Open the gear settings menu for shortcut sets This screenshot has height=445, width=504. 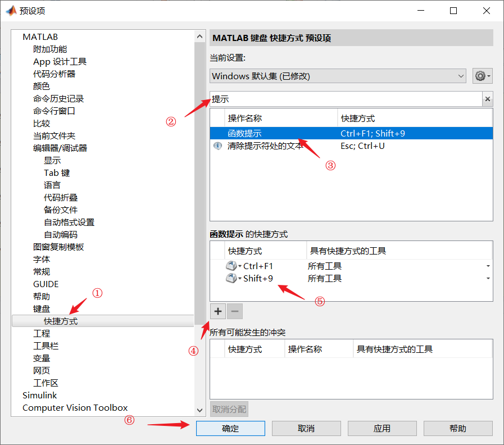(x=482, y=76)
